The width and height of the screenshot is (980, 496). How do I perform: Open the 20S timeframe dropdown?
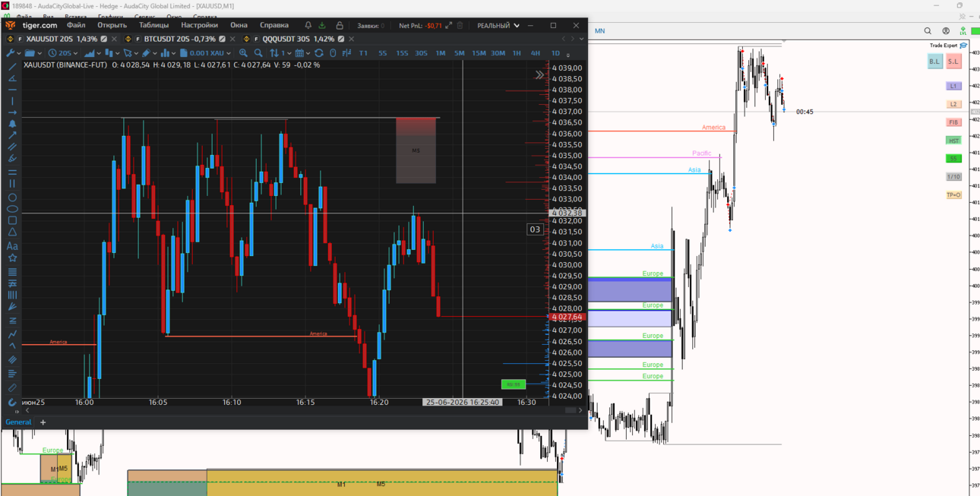point(62,53)
